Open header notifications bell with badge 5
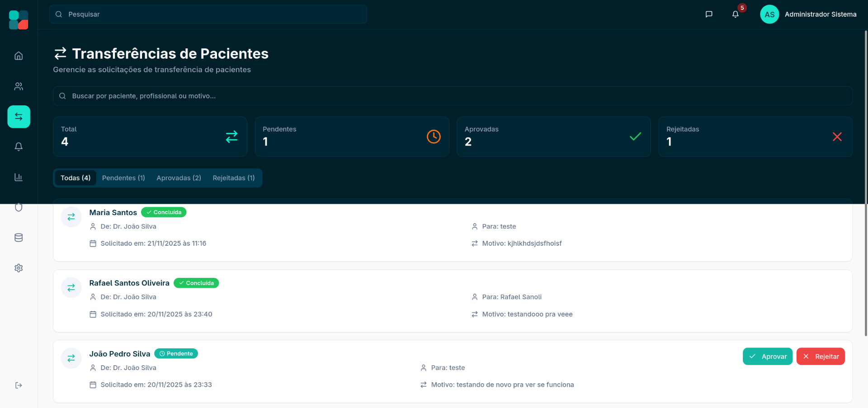This screenshot has height=408, width=868. pos(736,14)
